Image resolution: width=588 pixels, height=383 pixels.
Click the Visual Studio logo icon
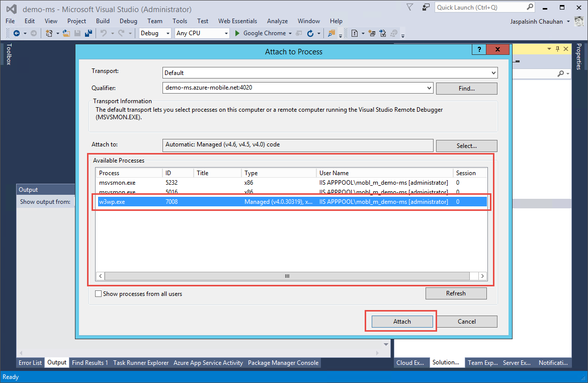[12, 9]
